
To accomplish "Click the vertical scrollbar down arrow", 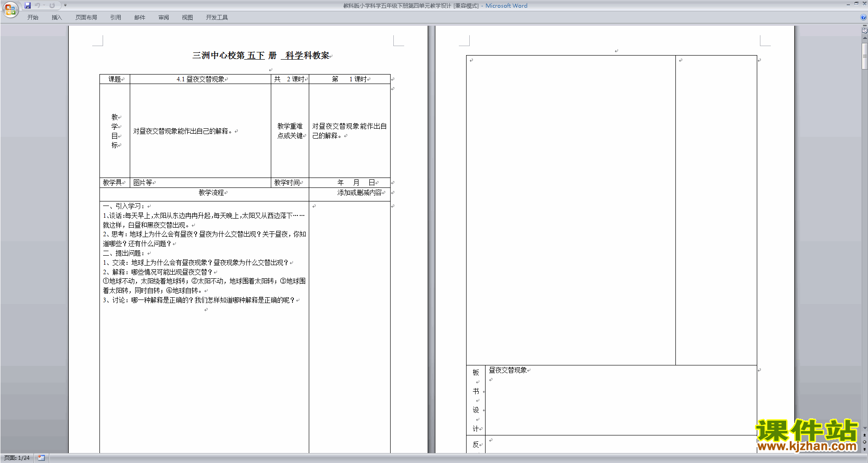I will point(864,428).
